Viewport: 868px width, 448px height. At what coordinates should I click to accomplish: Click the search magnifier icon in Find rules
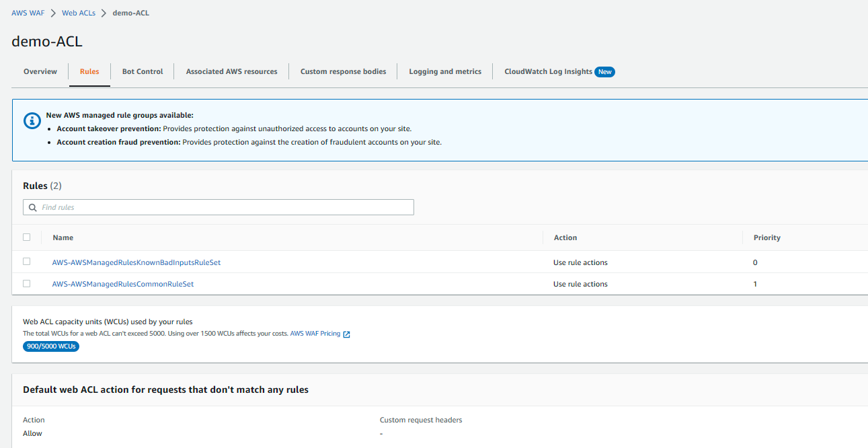point(33,208)
